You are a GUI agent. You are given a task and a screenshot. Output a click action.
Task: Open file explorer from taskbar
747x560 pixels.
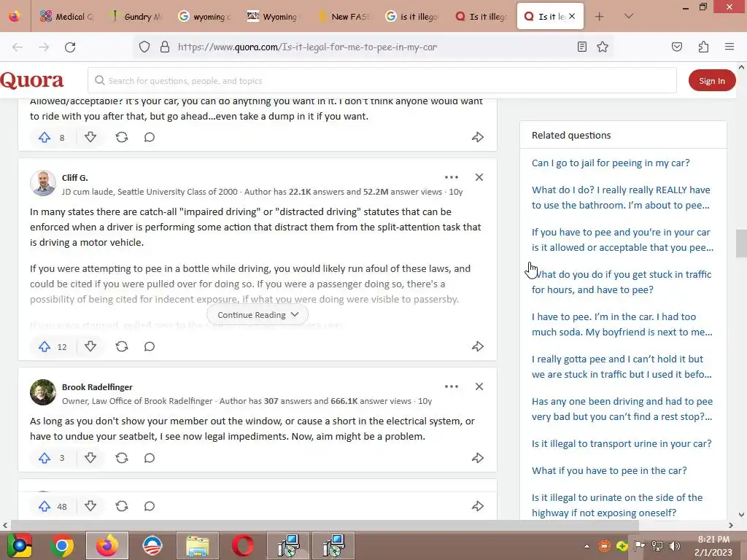(x=198, y=545)
